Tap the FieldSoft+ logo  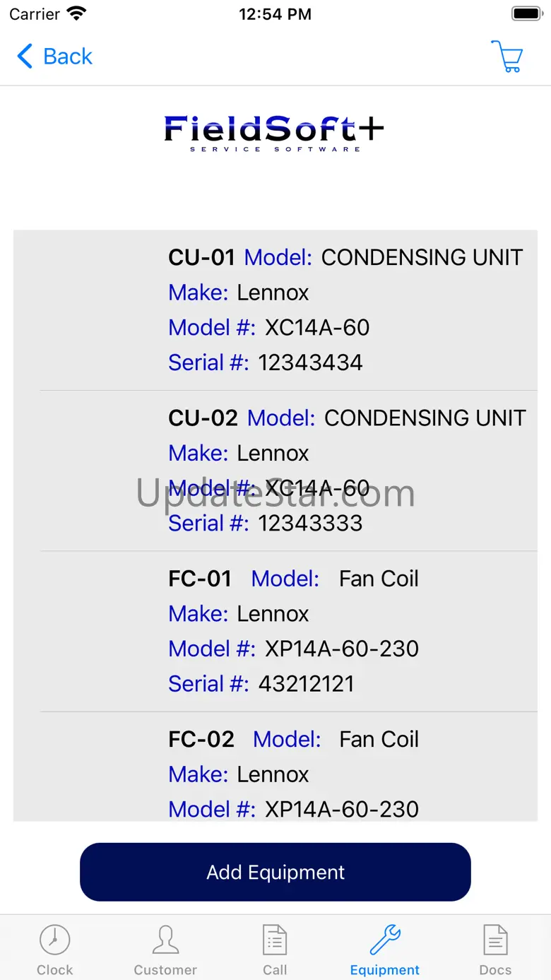coord(274,133)
